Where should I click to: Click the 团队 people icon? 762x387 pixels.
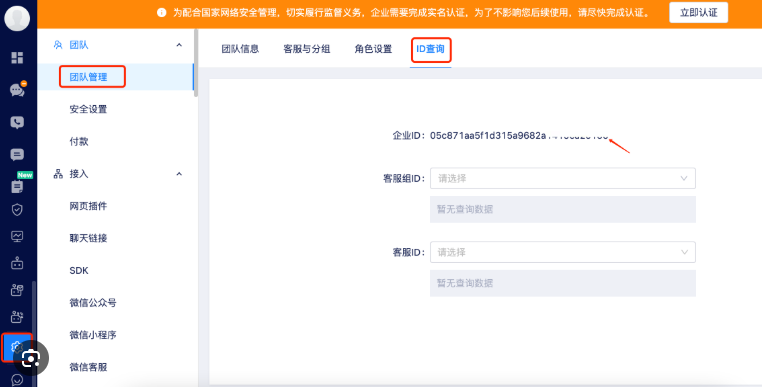tap(58, 45)
